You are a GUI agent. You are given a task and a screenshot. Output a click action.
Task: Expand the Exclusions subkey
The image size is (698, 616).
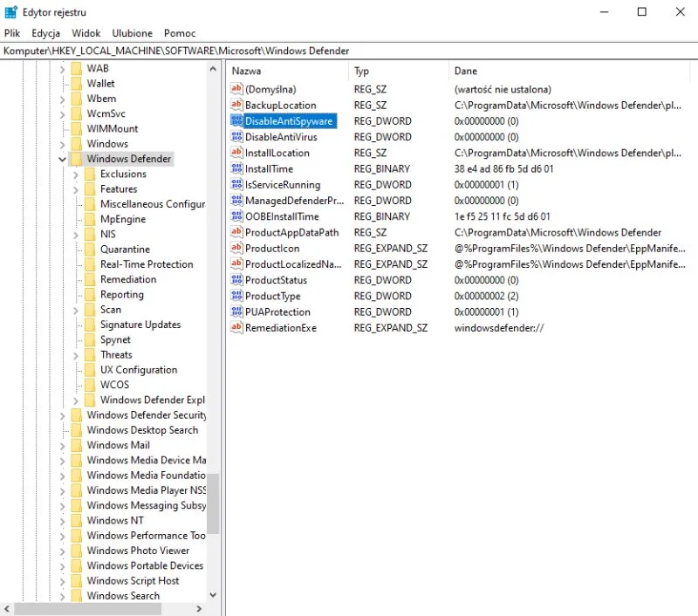76,175
